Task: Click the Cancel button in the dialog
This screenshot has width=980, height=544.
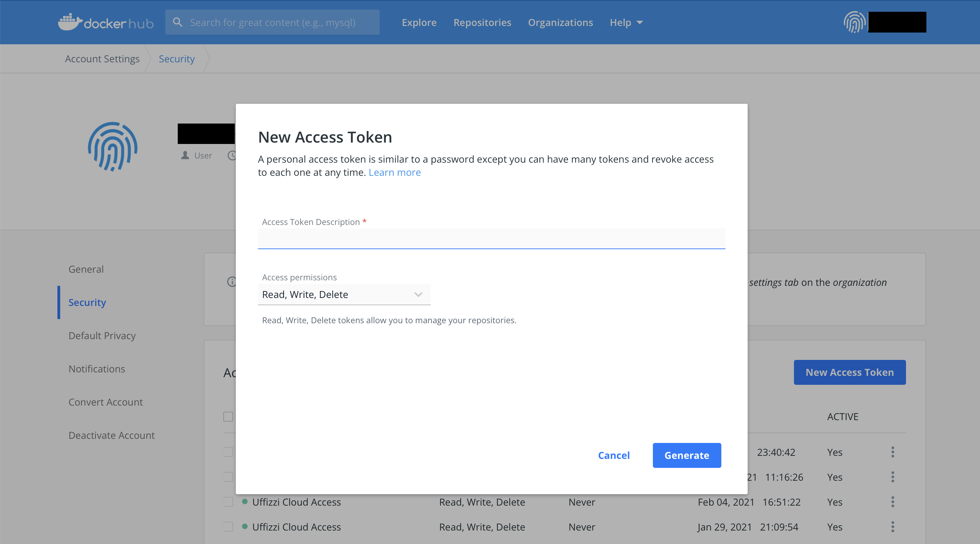Action: pos(614,455)
